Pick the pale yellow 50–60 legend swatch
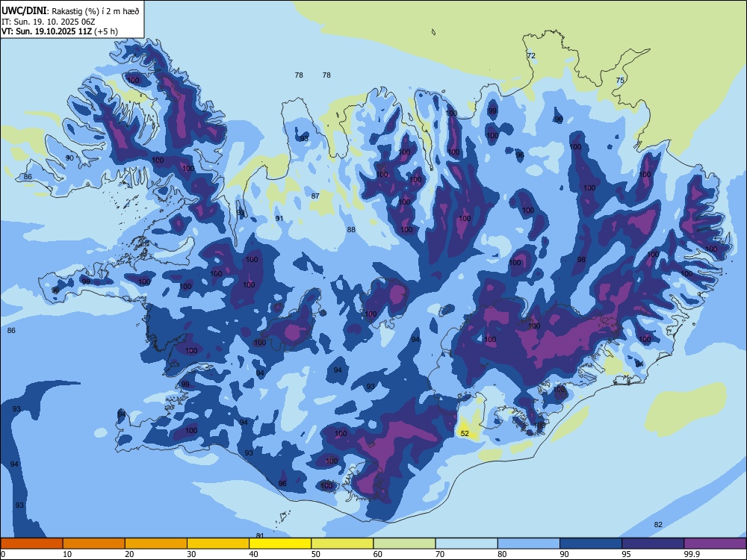Screen dimensions: 747x560 [342, 544]
